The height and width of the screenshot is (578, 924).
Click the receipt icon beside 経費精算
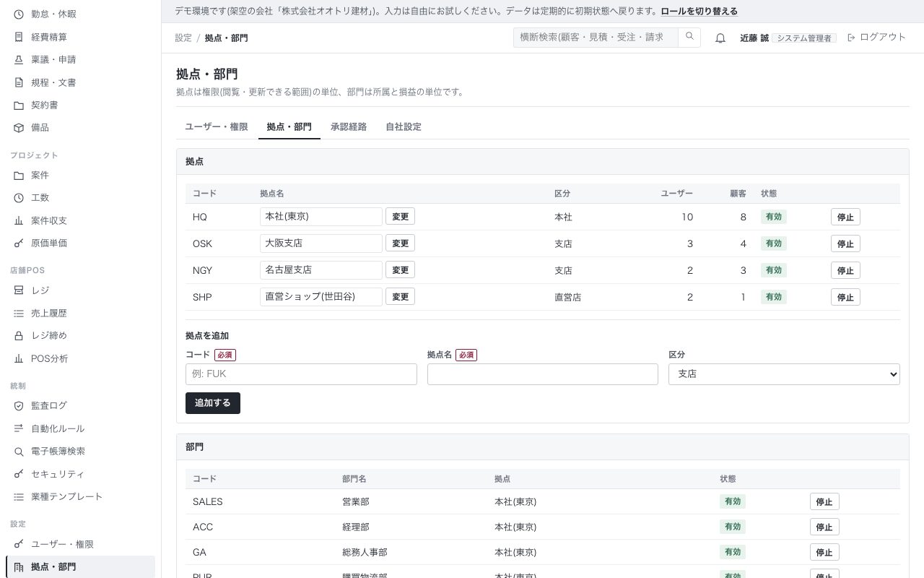coord(19,37)
